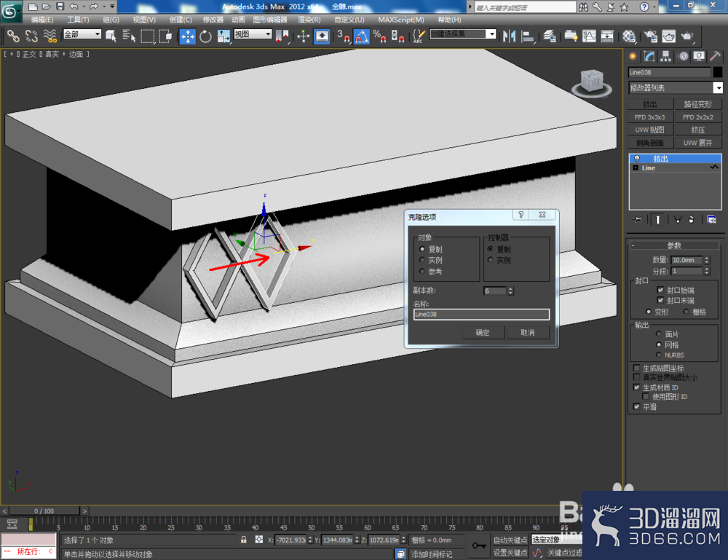This screenshot has width=728, height=560.
Task: Click the Select Object tool
Action: [x=111, y=36]
